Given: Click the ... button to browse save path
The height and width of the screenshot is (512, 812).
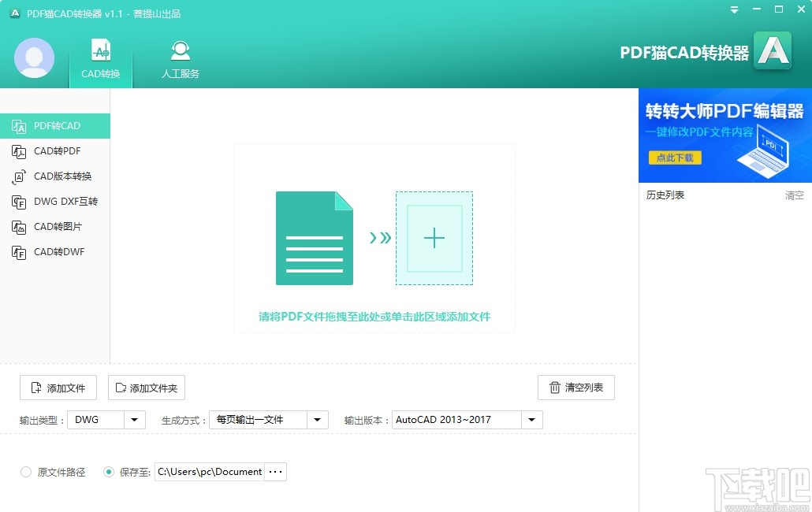Looking at the screenshot, I should pyautogui.click(x=274, y=471).
